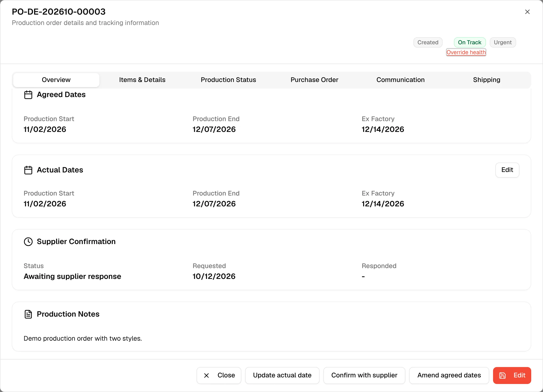Screen dimensions: 543x392
Task: Click the X icon inside the Close button
Action: pos(206,376)
